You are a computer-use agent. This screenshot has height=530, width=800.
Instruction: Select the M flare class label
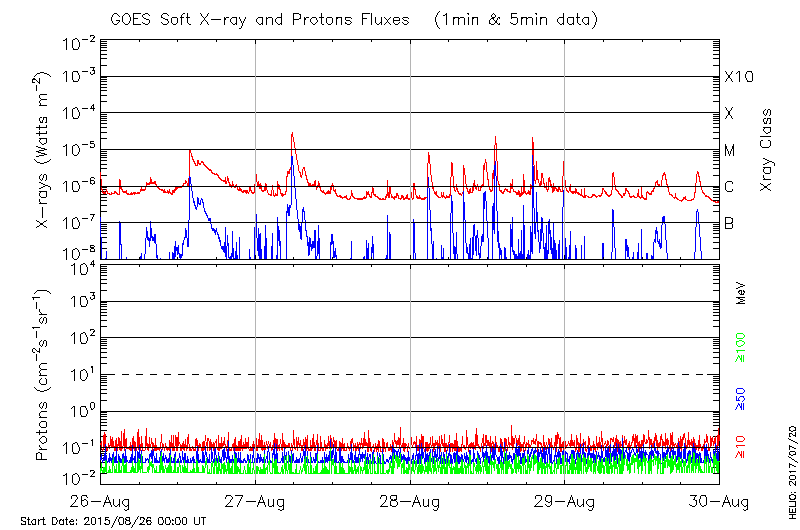(x=730, y=151)
